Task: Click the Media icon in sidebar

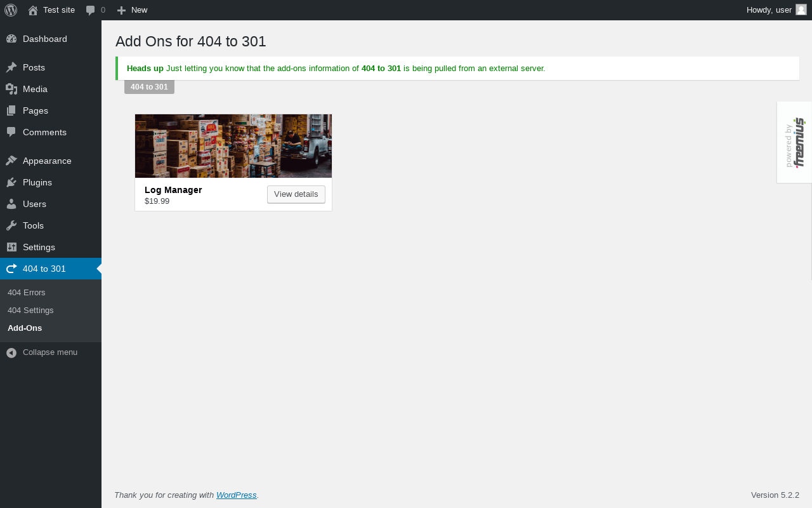Action: tap(11, 89)
